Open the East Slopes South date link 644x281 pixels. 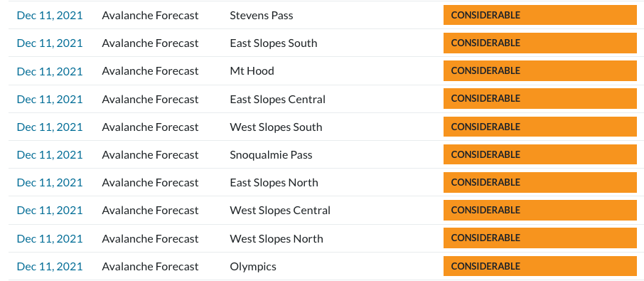[x=49, y=43]
